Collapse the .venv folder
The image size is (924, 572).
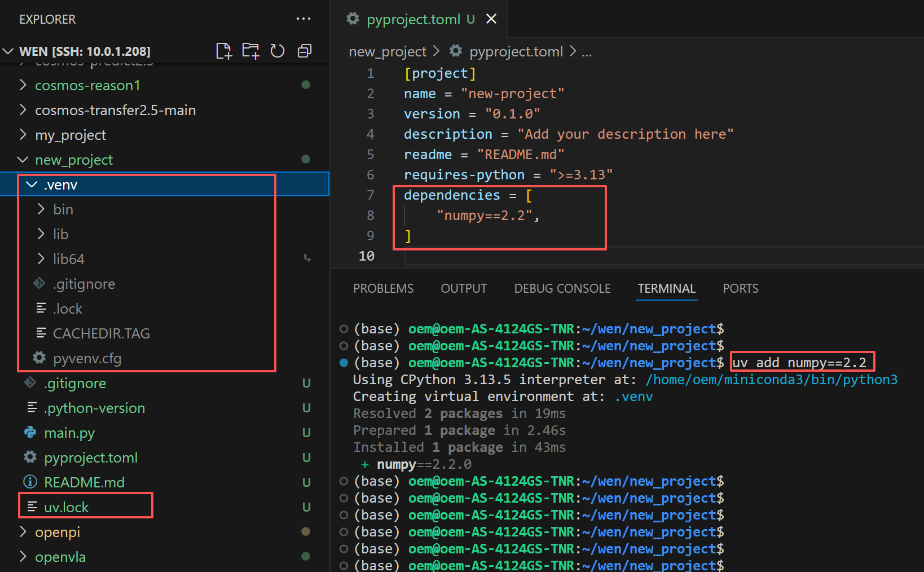tap(32, 184)
